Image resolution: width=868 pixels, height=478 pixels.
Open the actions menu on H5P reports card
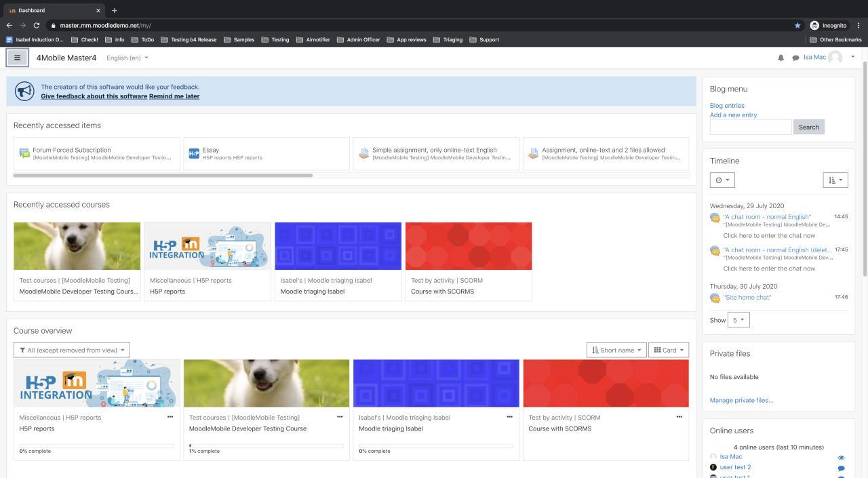(170, 417)
